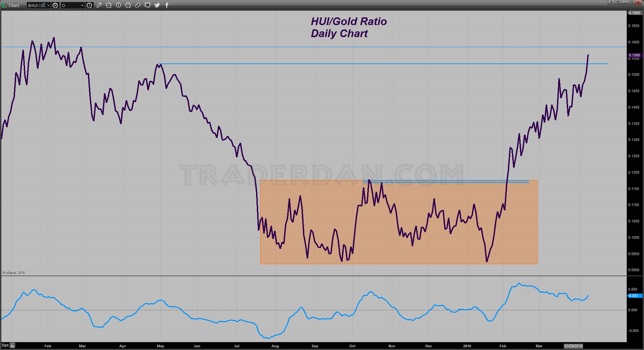Share the chart on Twitter

click(x=157, y=5)
